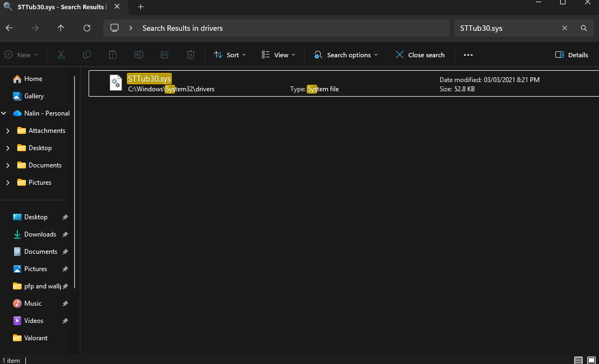Select the STTub30.sys - Search Results tab
599x364 pixels.
(x=61, y=7)
